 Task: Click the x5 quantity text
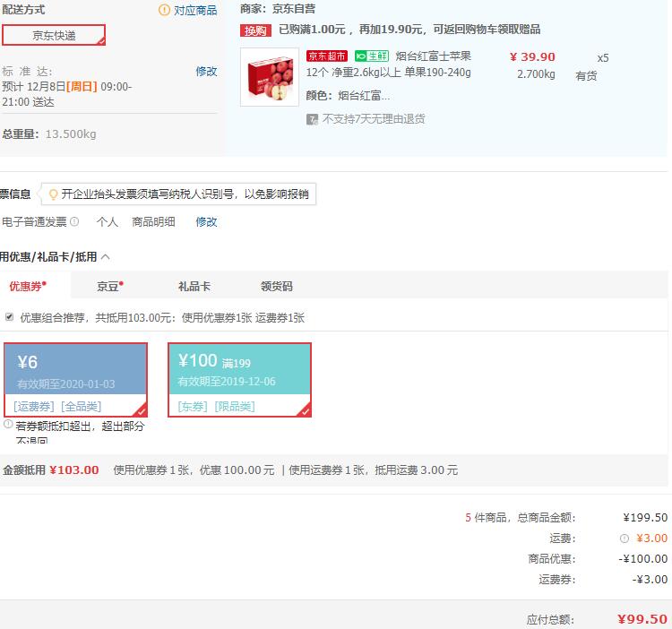(603, 57)
